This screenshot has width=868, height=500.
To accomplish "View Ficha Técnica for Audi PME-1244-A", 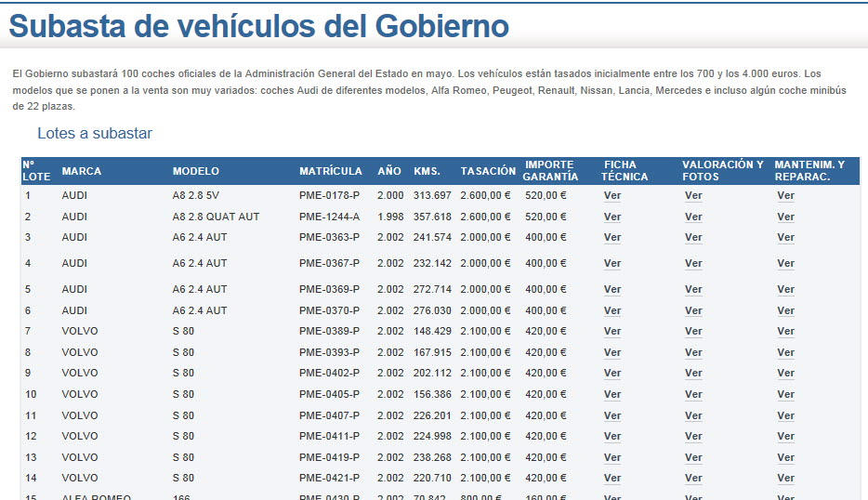I will 612,217.
